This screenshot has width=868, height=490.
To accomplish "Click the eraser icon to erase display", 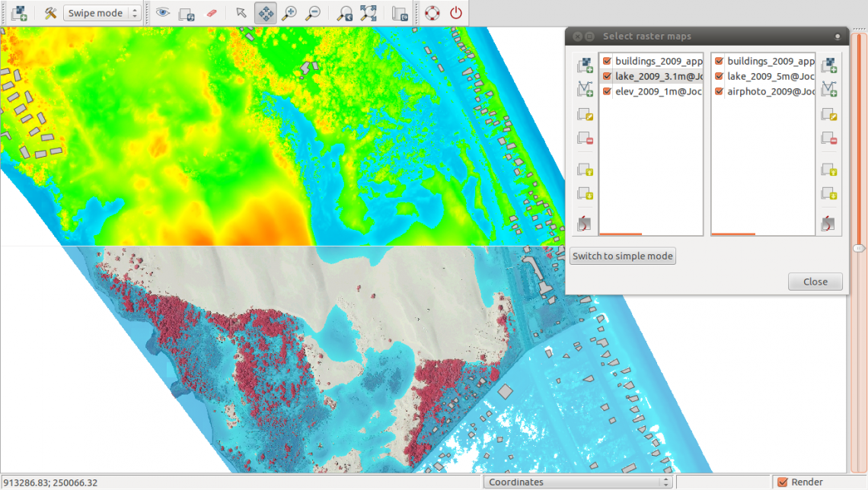I will click(212, 13).
